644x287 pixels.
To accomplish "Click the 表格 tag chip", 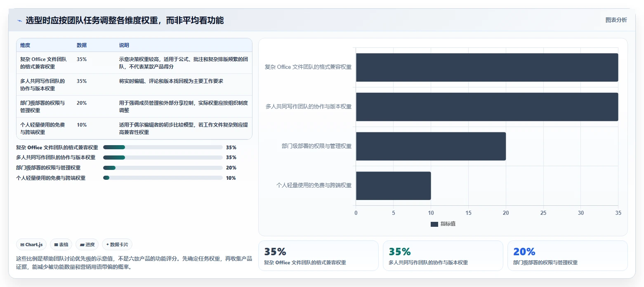I will [61, 245].
